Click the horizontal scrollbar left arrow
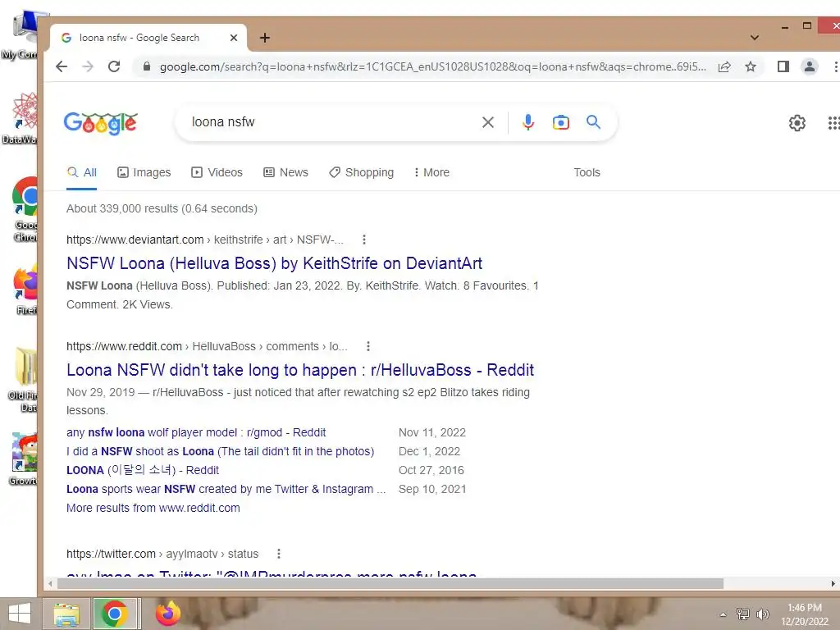The width and height of the screenshot is (840, 630). coord(50,583)
